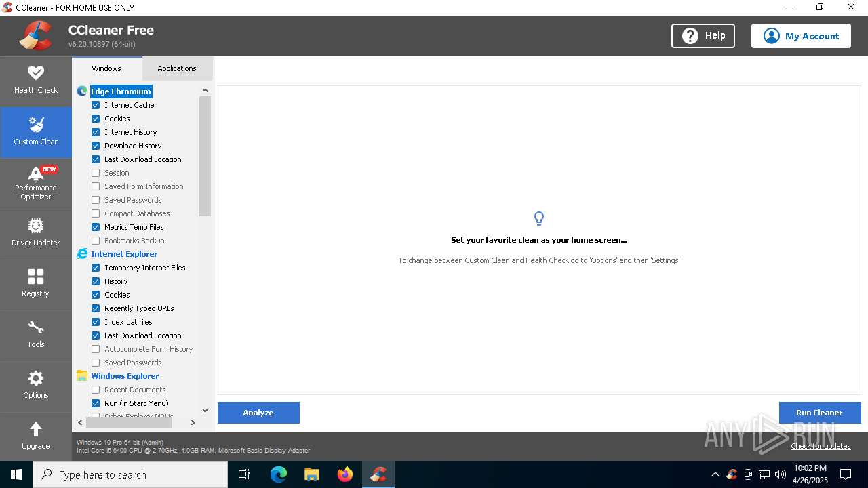This screenshot has width=868, height=488.
Task: Enable Compact Databases checkbox
Action: tap(96, 213)
